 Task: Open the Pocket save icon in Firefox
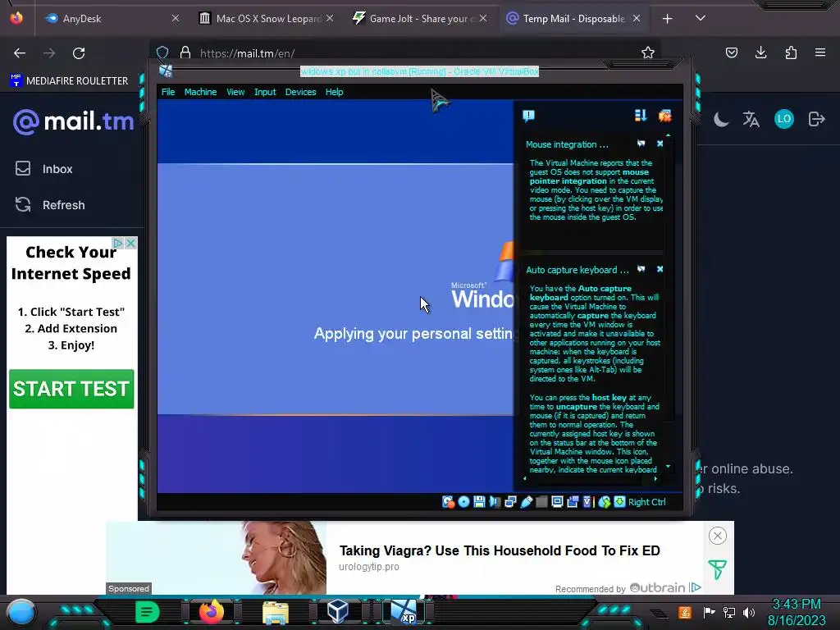pos(731,52)
